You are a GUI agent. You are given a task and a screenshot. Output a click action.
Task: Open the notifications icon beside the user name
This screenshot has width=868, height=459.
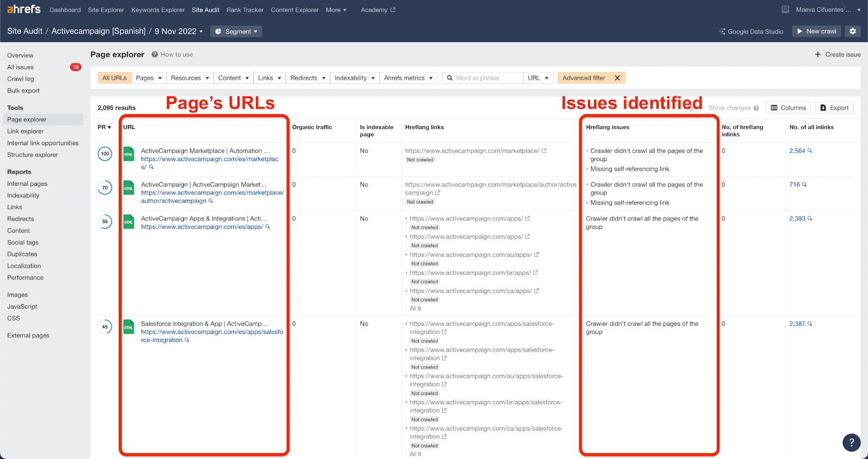pyautogui.click(x=785, y=10)
